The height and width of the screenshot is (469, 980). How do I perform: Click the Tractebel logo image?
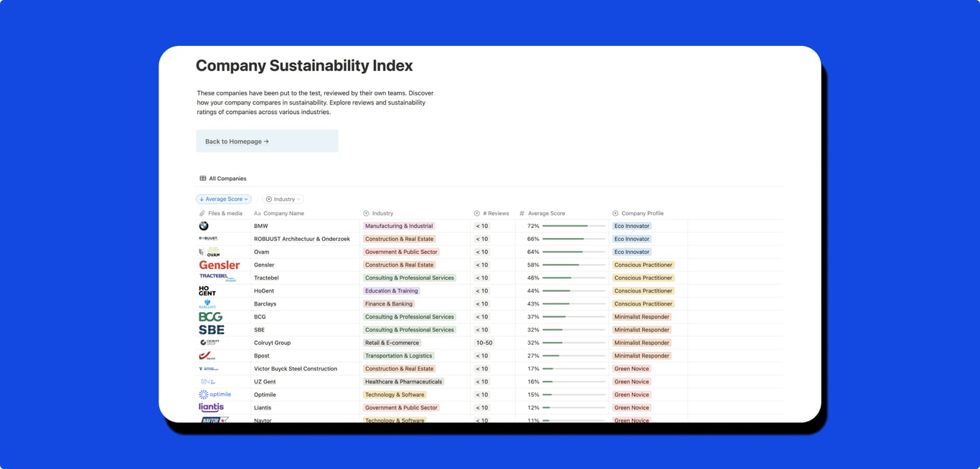pos(217,278)
